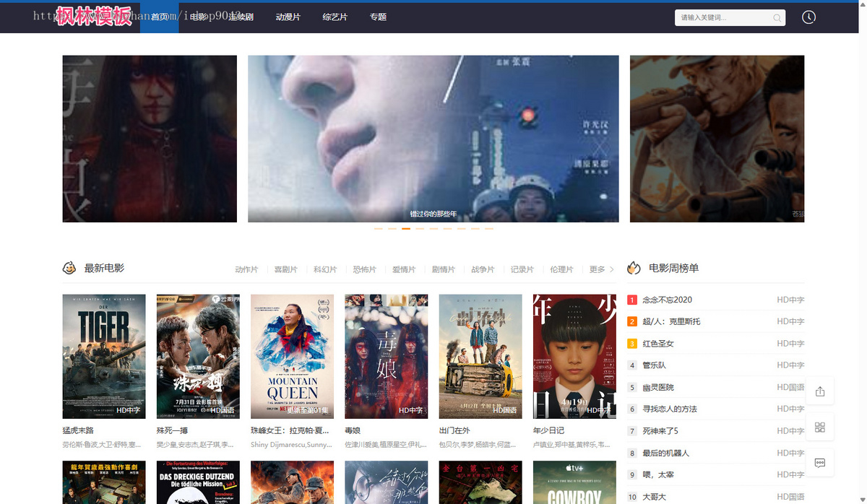Open the right carousel banner with soldier aiming rifle
Screen dimensions: 867x504
click(x=717, y=139)
